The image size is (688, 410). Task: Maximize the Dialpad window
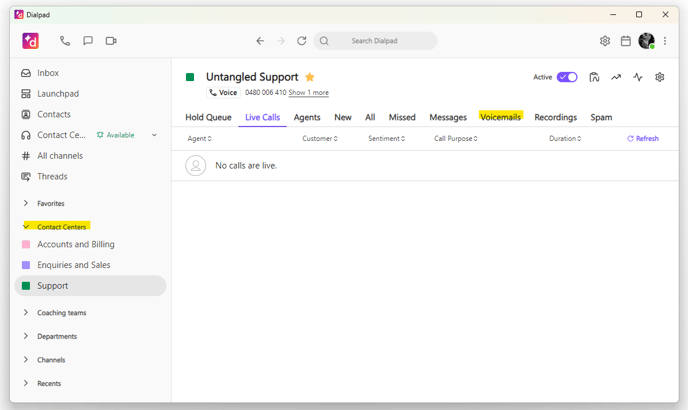639,14
